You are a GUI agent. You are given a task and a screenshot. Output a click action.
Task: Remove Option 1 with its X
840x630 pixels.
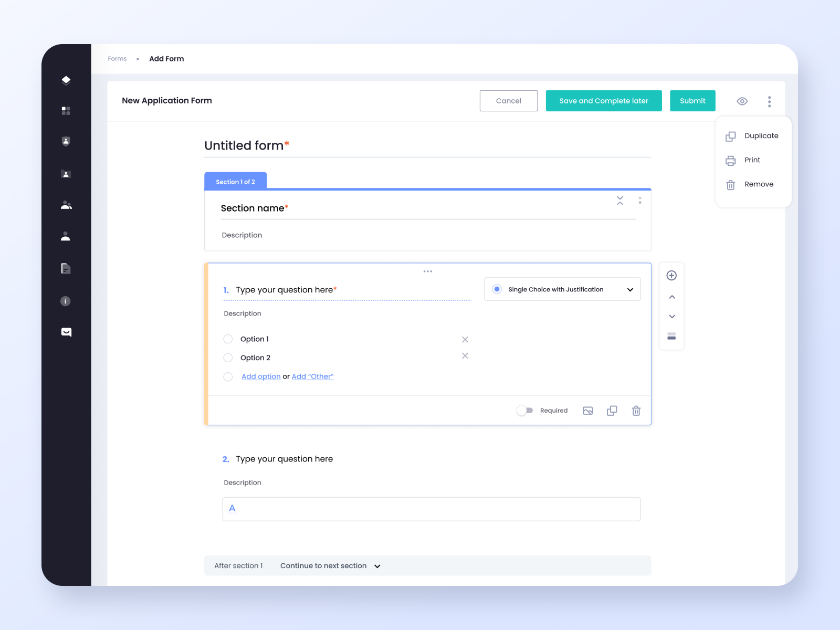465,340
